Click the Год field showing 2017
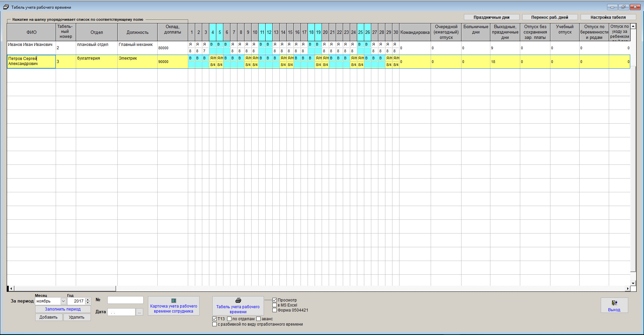Viewport: 644px width, 335px height. [76, 301]
